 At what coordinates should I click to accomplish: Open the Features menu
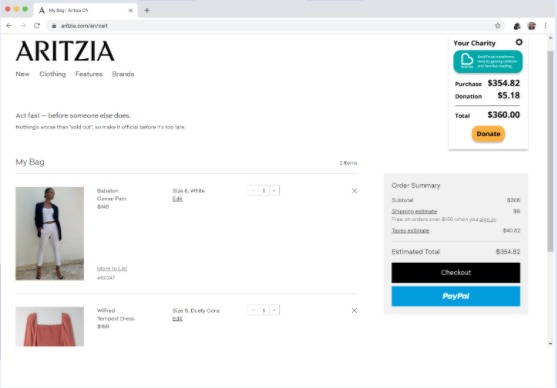[x=89, y=74]
